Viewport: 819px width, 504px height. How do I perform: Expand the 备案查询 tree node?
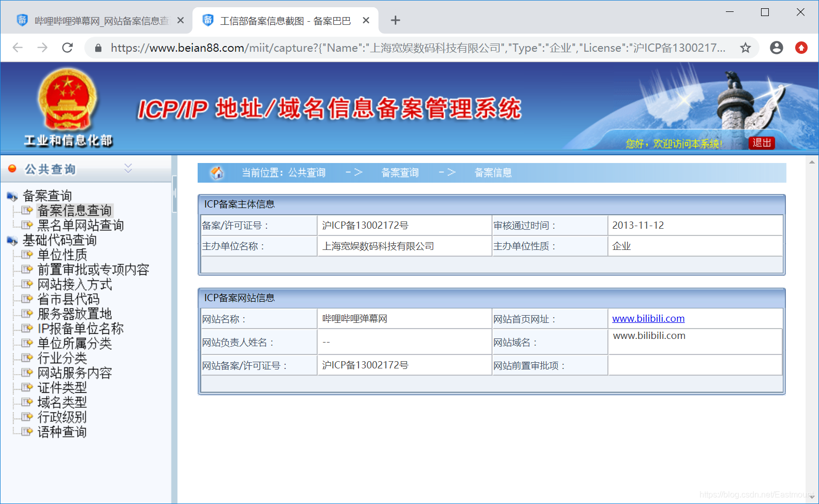pos(47,196)
